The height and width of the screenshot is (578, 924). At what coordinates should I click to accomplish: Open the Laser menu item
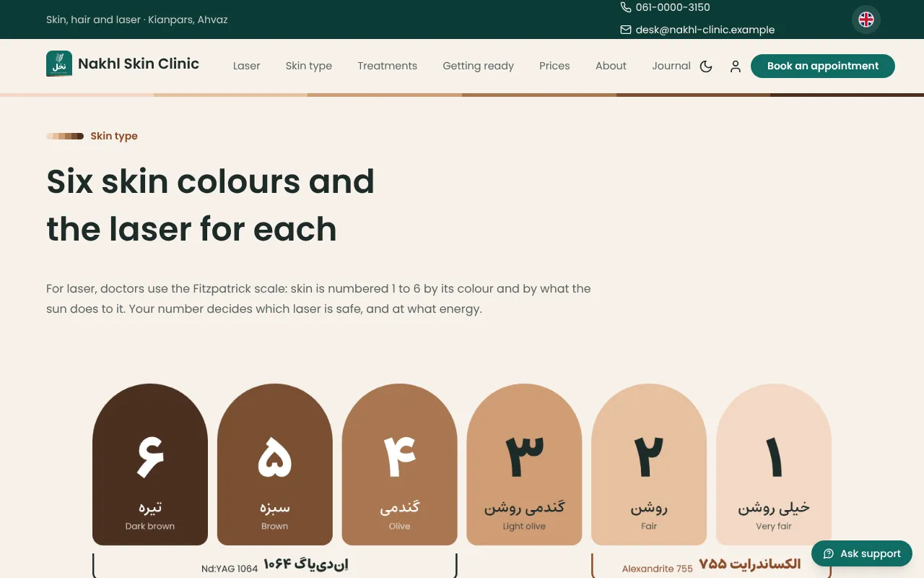(x=246, y=66)
